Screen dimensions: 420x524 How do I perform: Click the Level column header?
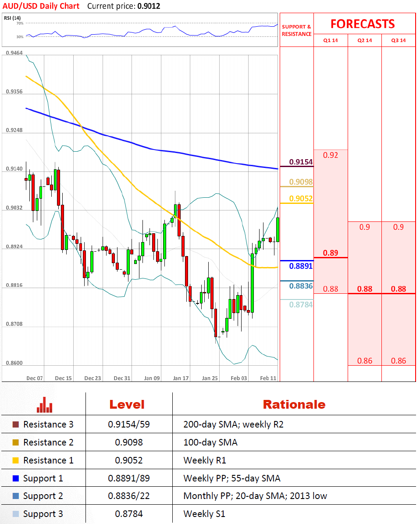point(127,405)
